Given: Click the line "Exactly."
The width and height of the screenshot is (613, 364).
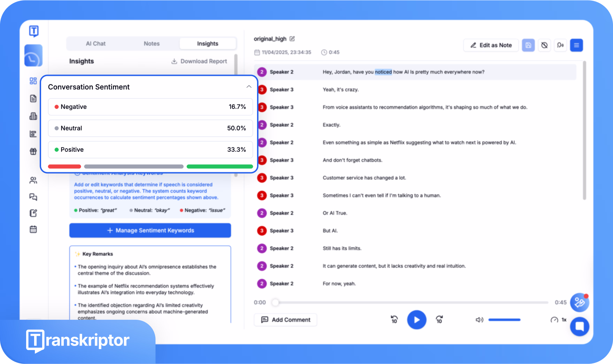Looking at the screenshot, I should [331, 125].
